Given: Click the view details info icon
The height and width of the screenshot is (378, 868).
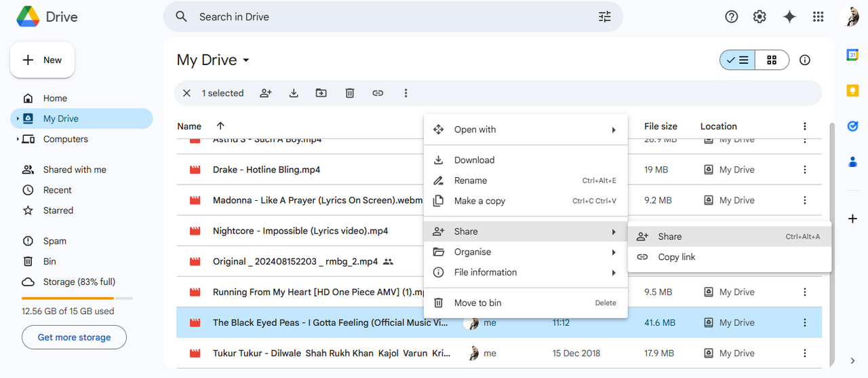Looking at the screenshot, I should coord(805,60).
